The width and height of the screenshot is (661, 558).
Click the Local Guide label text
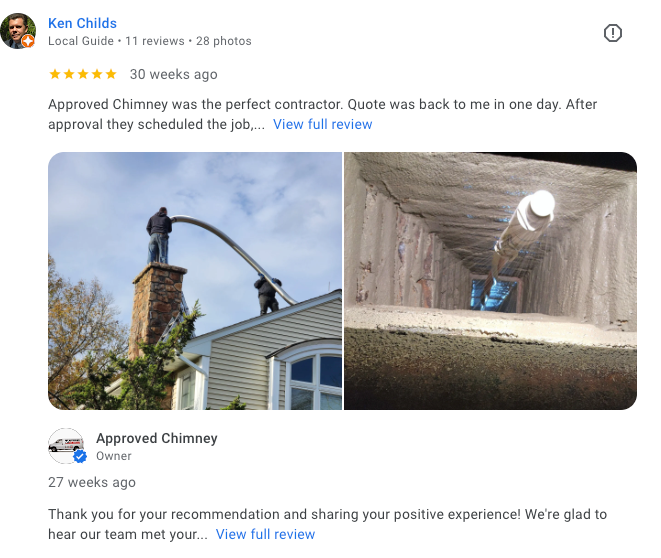point(81,41)
